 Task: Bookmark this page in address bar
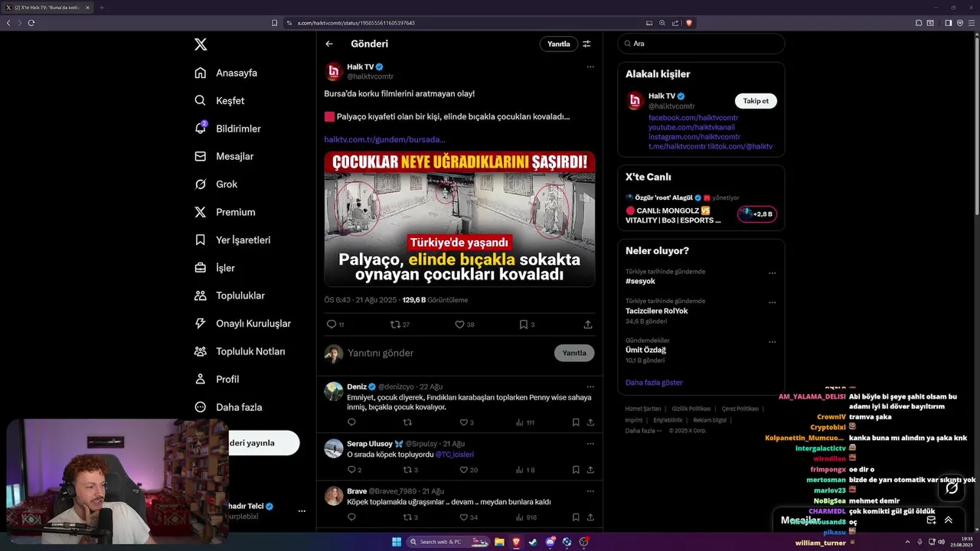274,23
